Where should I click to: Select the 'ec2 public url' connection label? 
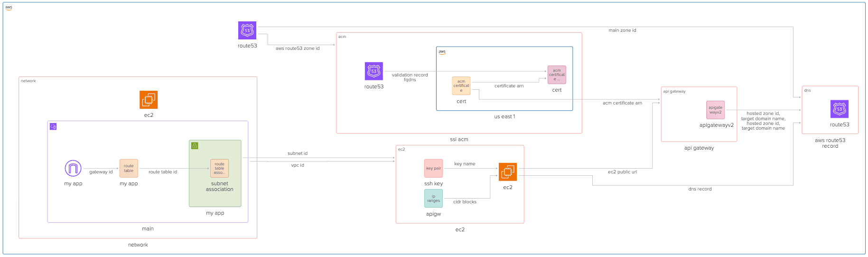(622, 172)
